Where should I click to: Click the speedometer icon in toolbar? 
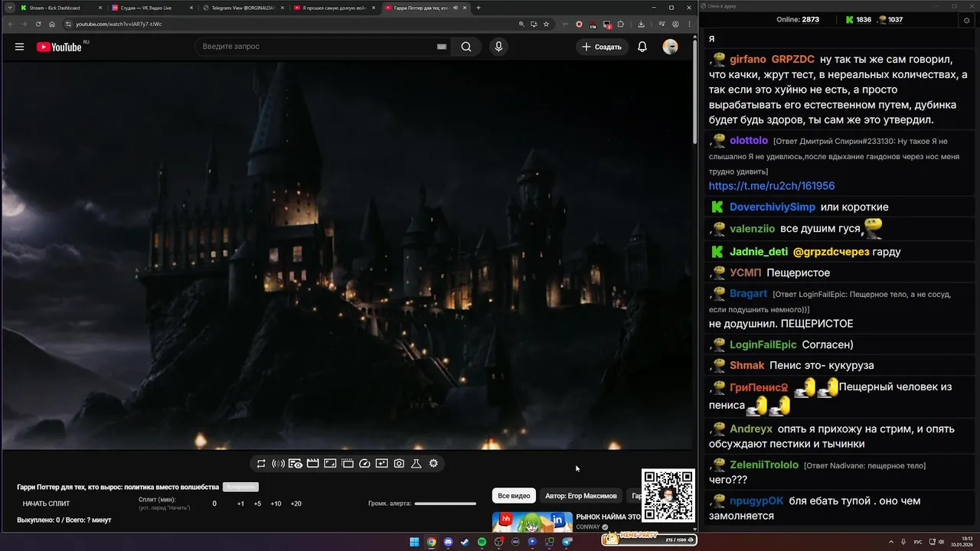tap(364, 464)
